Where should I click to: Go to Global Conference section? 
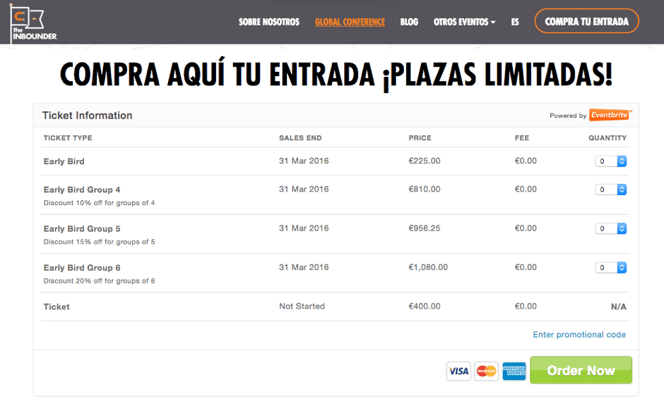349,22
